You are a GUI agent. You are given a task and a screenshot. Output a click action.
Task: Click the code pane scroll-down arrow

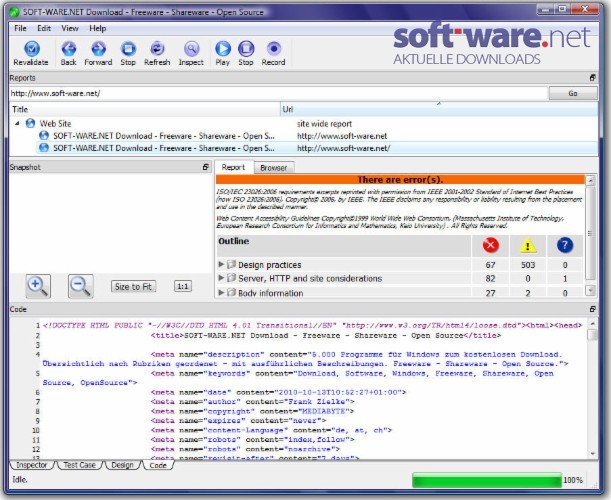pos(593,454)
